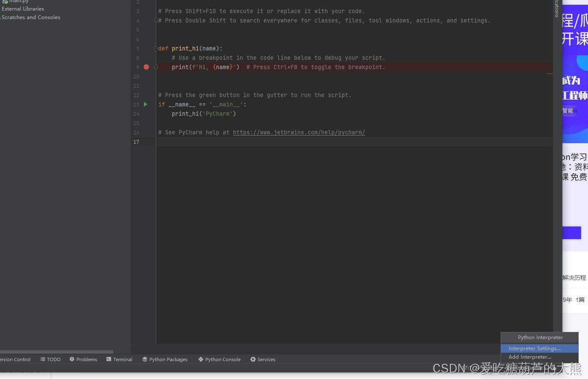Expand Scratches and Consoles
The image size is (588, 379).
coord(31,17)
